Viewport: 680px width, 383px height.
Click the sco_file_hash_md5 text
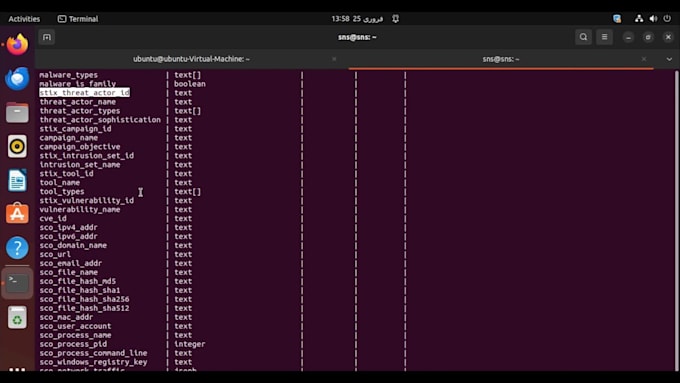78,281
